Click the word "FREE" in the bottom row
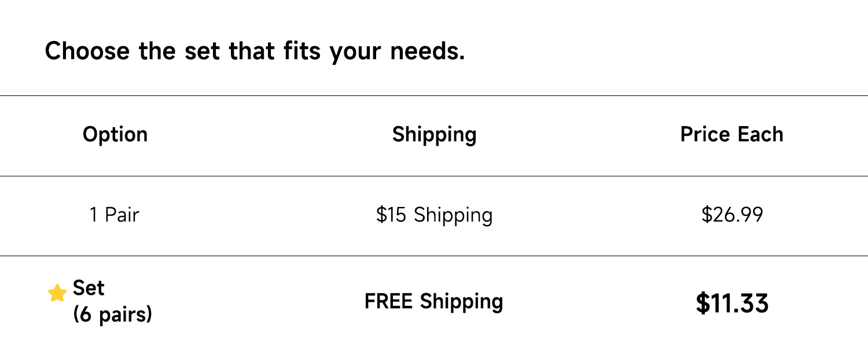The height and width of the screenshot is (347, 868). click(x=389, y=301)
